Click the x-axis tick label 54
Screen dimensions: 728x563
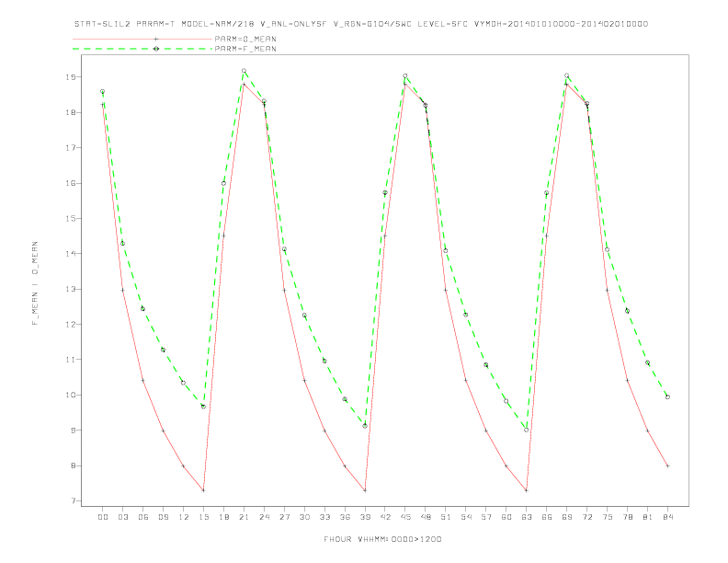pos(466,517)
